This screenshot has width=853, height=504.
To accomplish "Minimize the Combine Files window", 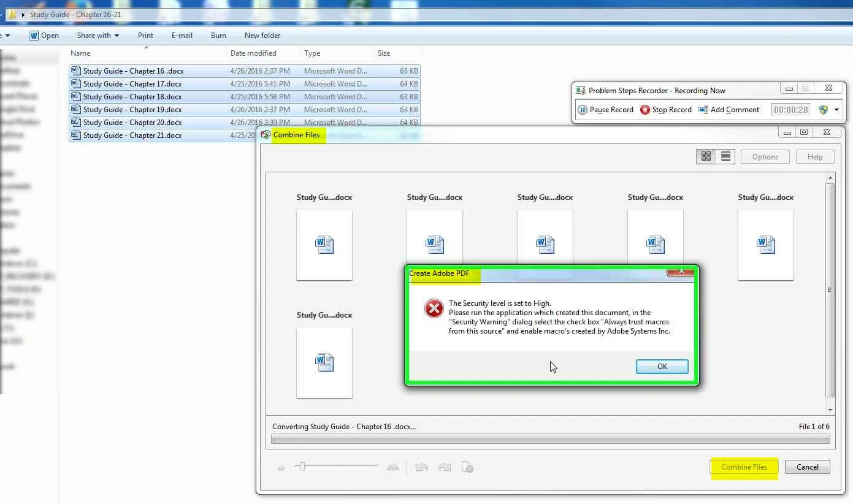I will [789, 132].
